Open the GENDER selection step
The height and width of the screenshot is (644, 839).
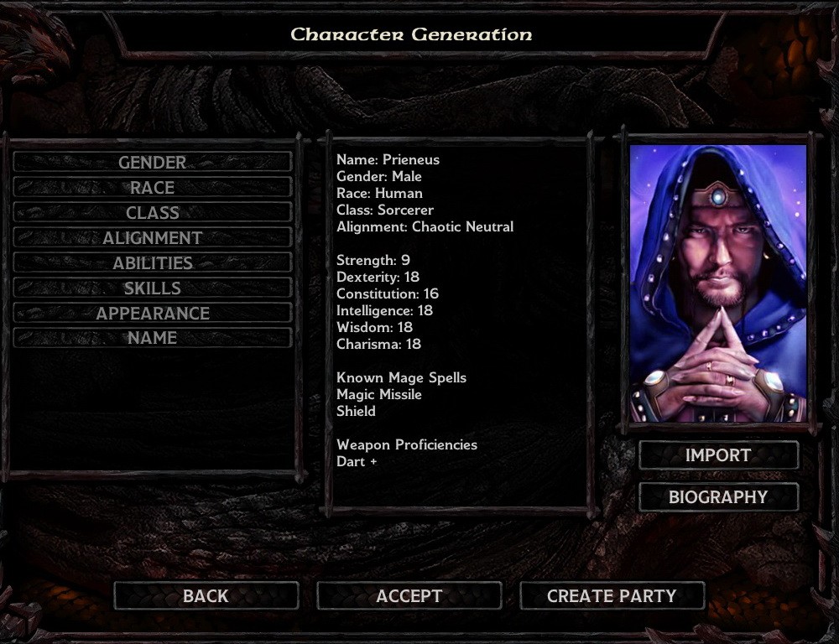[153, 162]
